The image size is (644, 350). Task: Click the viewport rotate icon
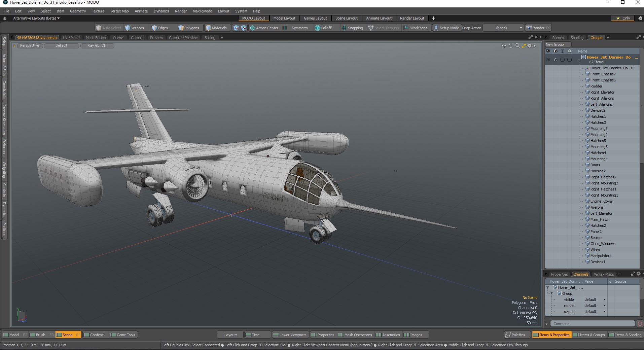click(510, 46)
